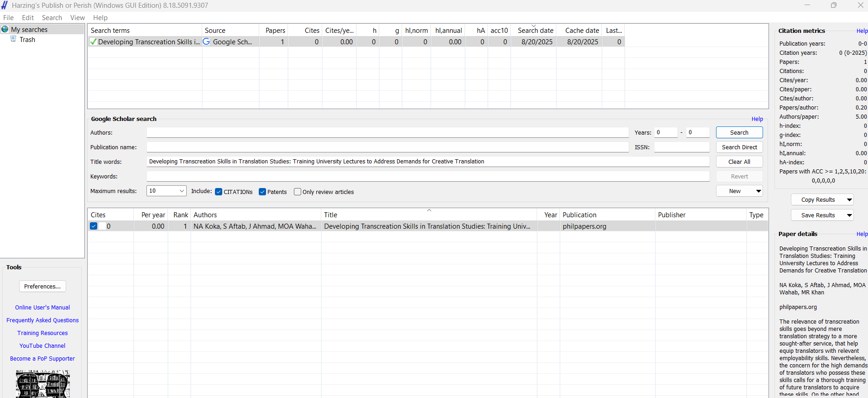Click Help link in Citation metrics
This screenshot has height=398, width=868.
pyautogui.click(x=862, y=31)
